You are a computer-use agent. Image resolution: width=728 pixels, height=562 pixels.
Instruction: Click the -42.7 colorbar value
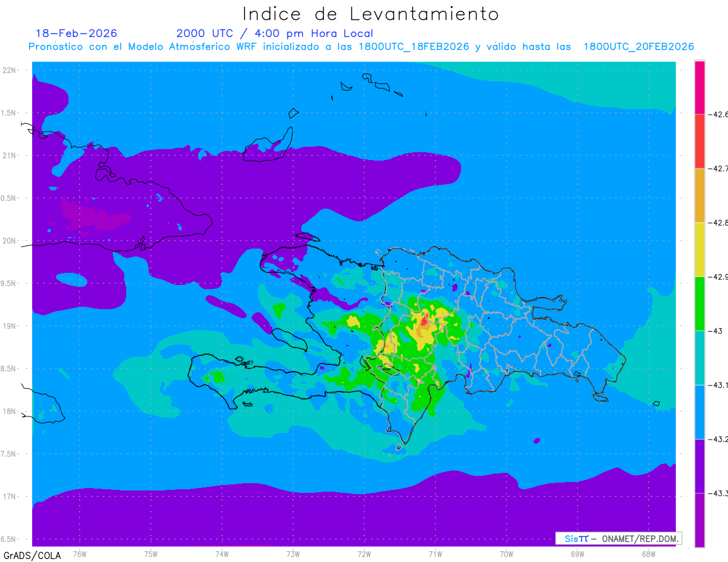click(718, 169)
